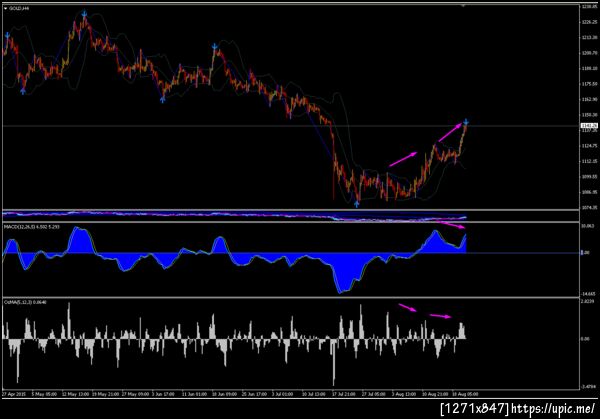Click the blue arrow at the latest price high

pos(466,122)
